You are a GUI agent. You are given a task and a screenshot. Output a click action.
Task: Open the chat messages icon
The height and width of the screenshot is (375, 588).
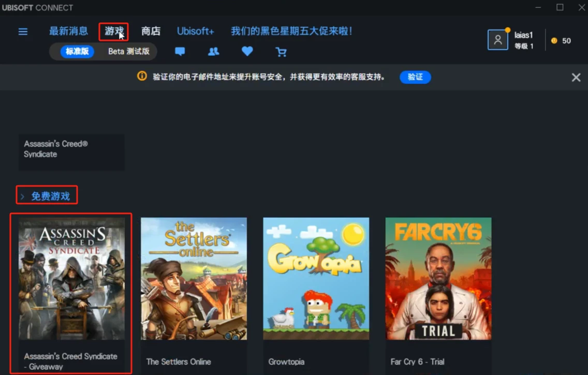click(x=180, y=51)
